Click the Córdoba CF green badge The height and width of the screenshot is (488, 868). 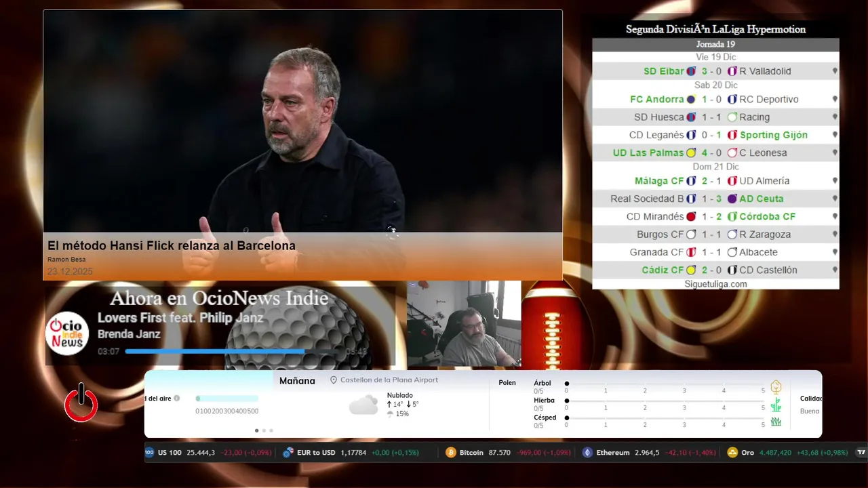(x=732, y=216)
